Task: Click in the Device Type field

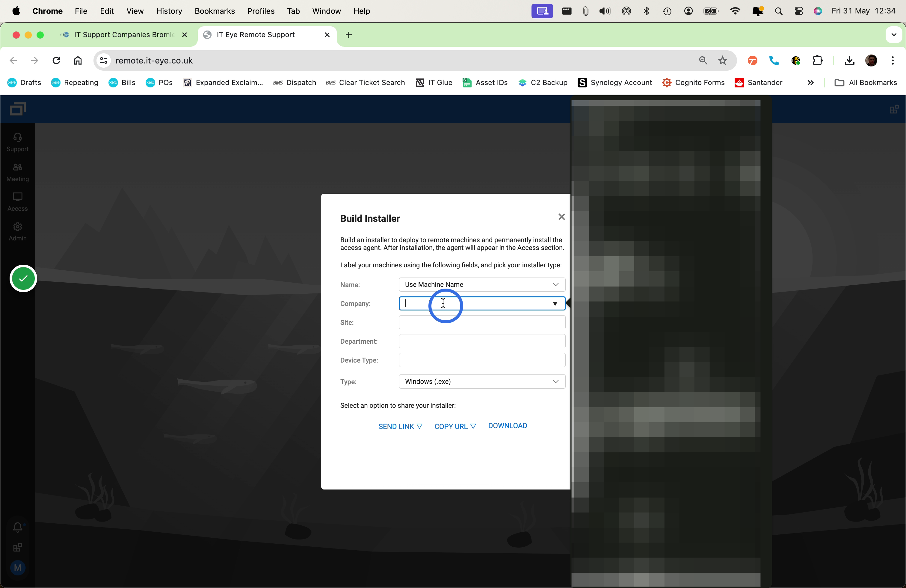Action: [481, 360]
